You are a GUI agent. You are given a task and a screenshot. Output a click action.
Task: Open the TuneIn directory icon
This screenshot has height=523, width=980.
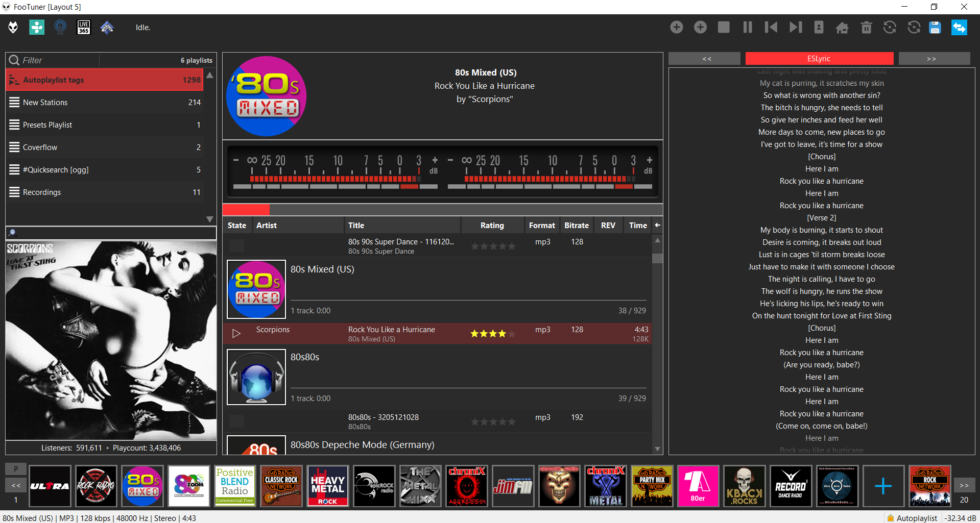click(37, 27)
